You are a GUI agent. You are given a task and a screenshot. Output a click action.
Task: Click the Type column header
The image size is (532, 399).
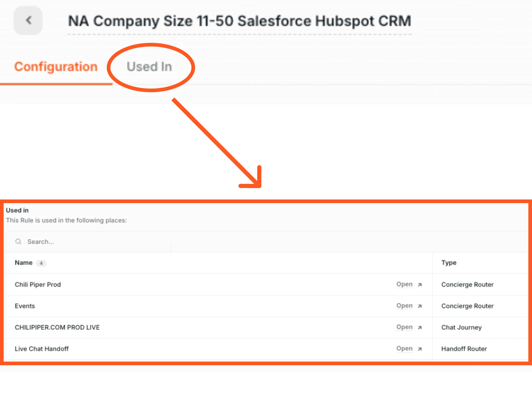point(449,263)
